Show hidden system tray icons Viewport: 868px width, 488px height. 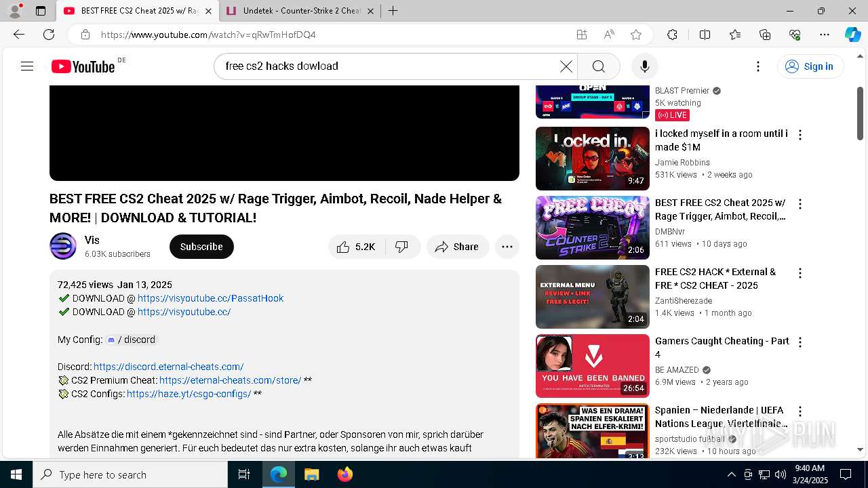pos(731,474)
